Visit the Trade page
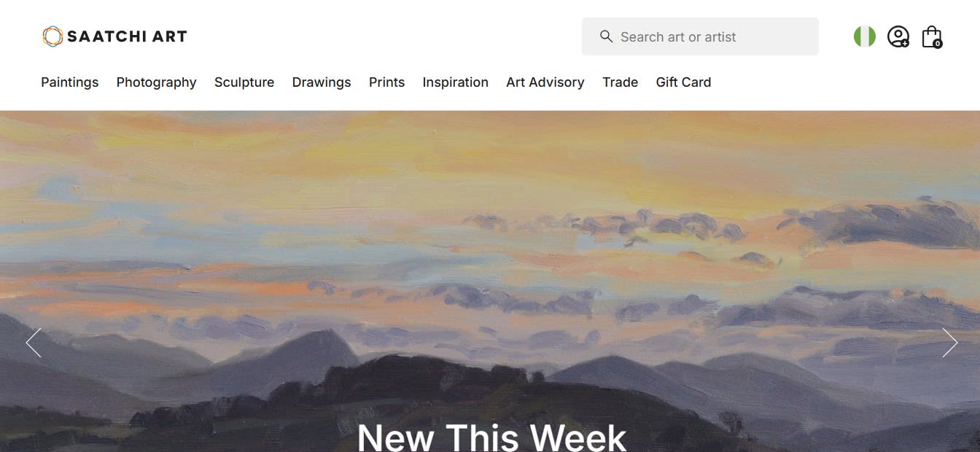The width and height of the screenshot is (980, 452). 621,82
